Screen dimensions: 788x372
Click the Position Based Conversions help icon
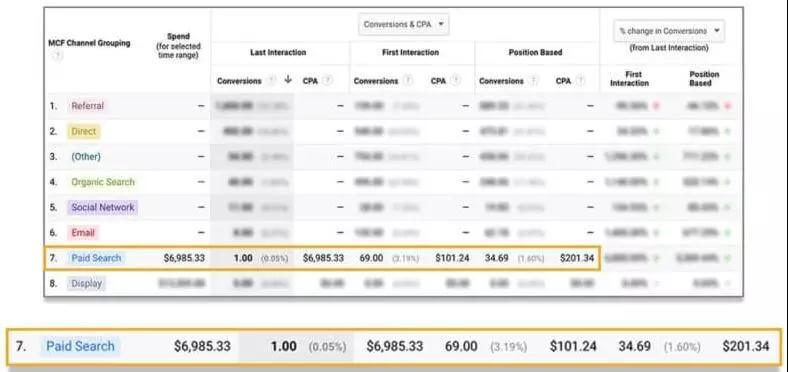[533, 81]
